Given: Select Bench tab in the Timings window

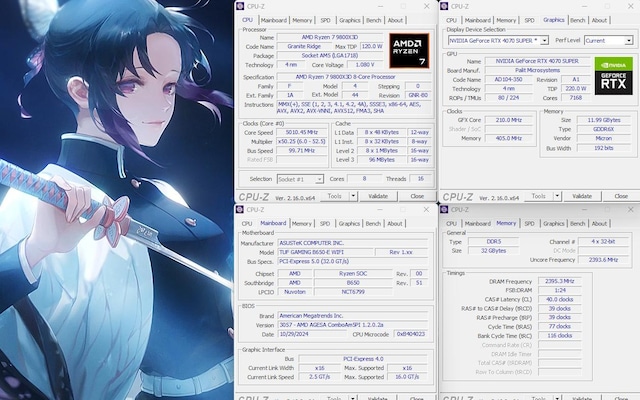Looking at the screenshot, I should coord(578,224).
